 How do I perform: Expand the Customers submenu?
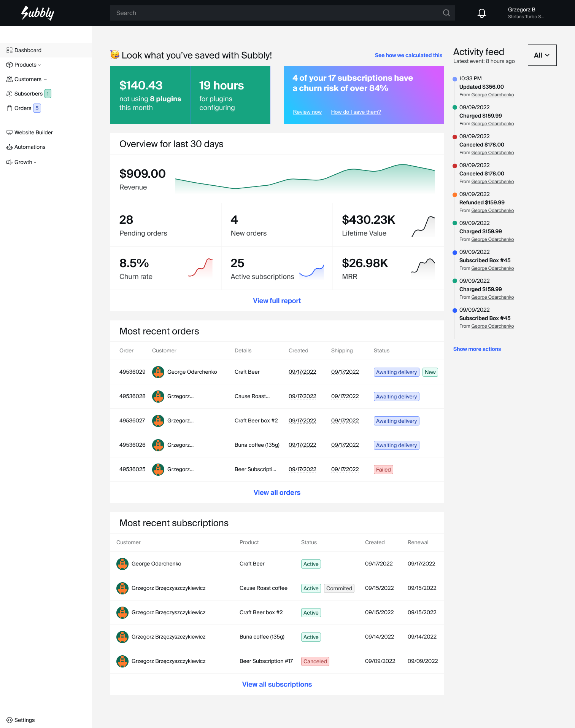(45, 80)
